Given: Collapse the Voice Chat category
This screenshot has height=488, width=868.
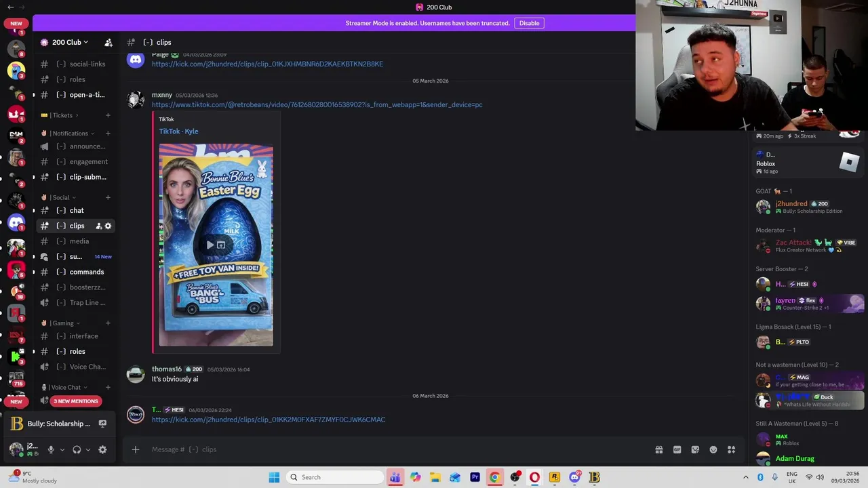Looking at the screenshot, I should [64, 388].
